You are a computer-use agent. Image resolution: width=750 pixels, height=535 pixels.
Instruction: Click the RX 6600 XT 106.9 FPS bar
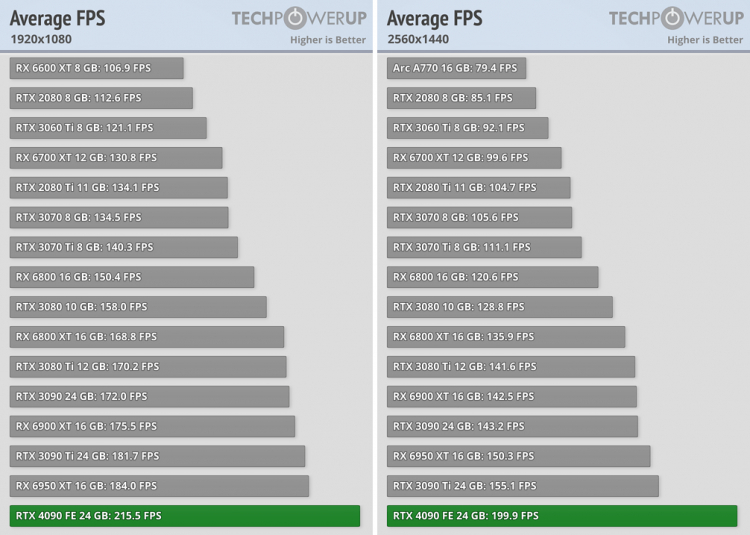(97, 68)
